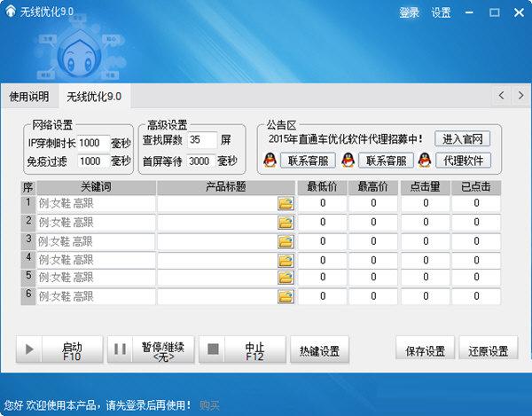Screen dimensions: 532x416
Task: Open 登录 in the title bar
Action: coord(409,12)
